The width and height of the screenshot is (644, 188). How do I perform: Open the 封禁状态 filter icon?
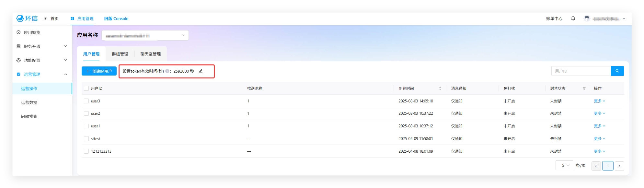coord(584,88)
